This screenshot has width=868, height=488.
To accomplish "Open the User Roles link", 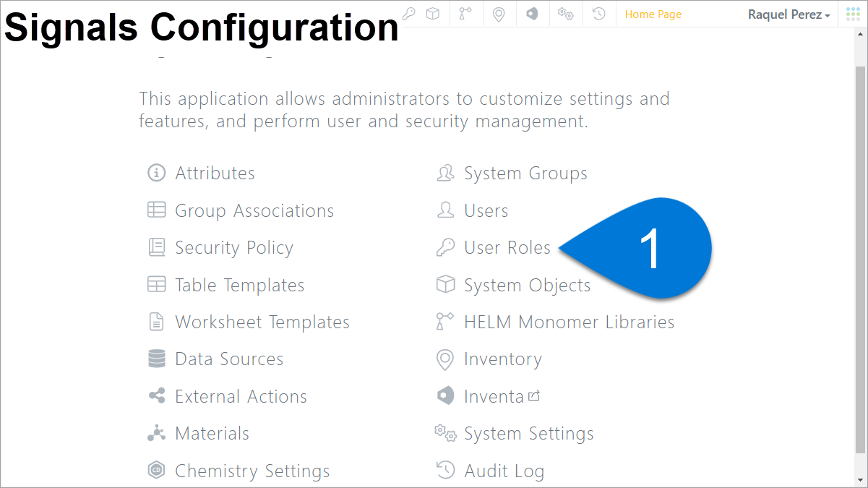I will tap(507, 248).
